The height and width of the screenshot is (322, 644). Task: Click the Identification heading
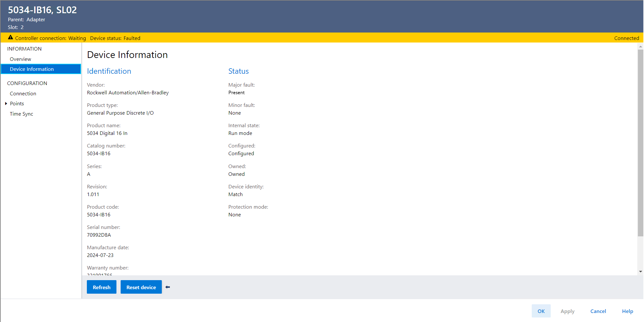click(109, 71)
